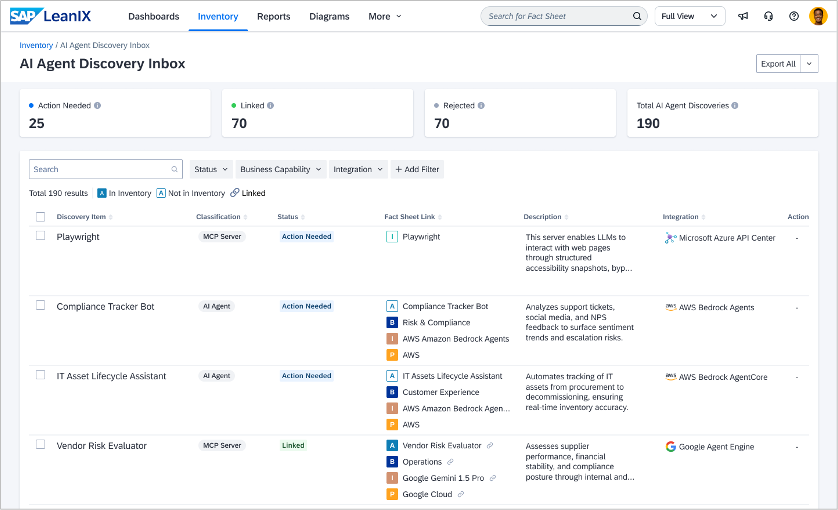Open the Business Capability filter dropdown
The width and height of the screenshot is (838, 510).
281,170
